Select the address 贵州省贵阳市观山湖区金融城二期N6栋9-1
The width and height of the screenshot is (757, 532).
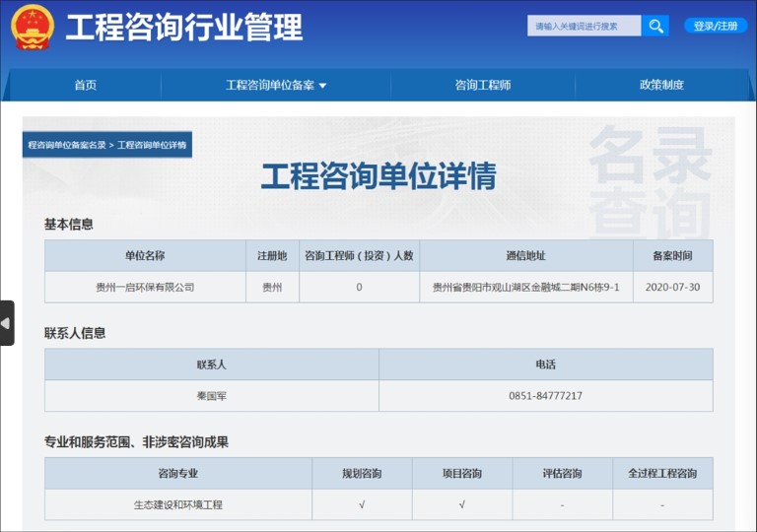click(x=525, y=288)
